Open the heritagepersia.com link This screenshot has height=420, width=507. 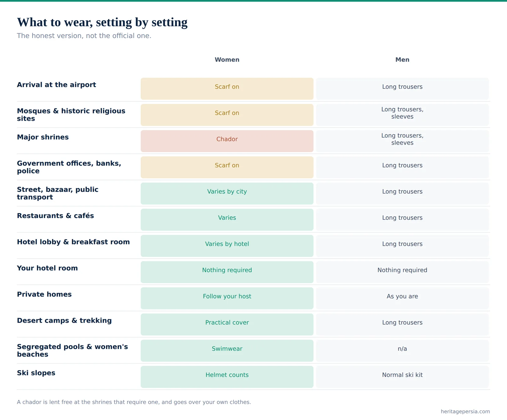(465, 411)
